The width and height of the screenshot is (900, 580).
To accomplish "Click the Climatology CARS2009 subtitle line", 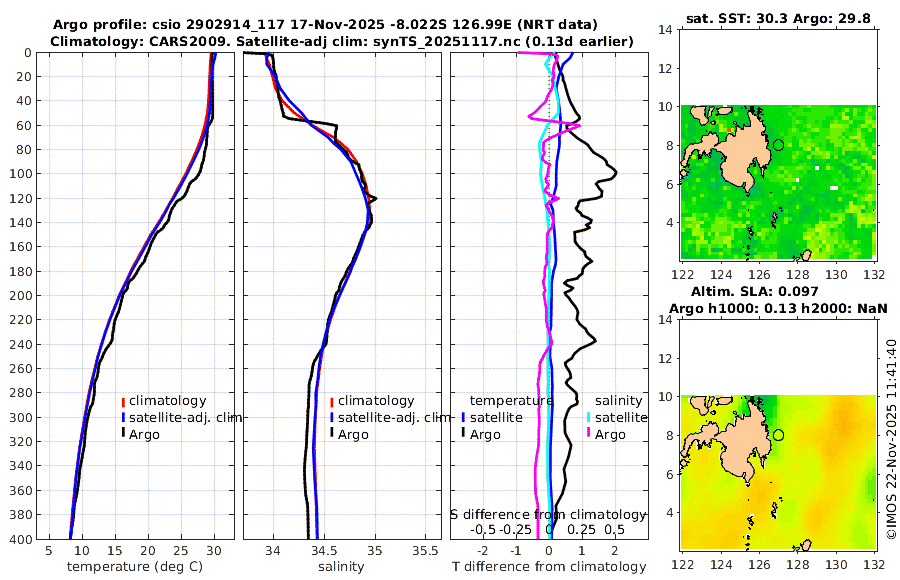I will tap(342, 41).
